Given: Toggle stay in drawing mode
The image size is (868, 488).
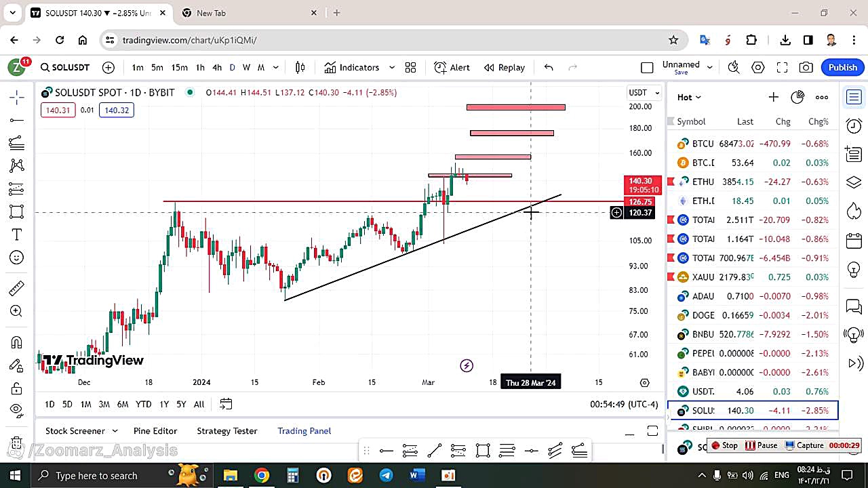Looking at the screenshot, I should pos(17,365).
